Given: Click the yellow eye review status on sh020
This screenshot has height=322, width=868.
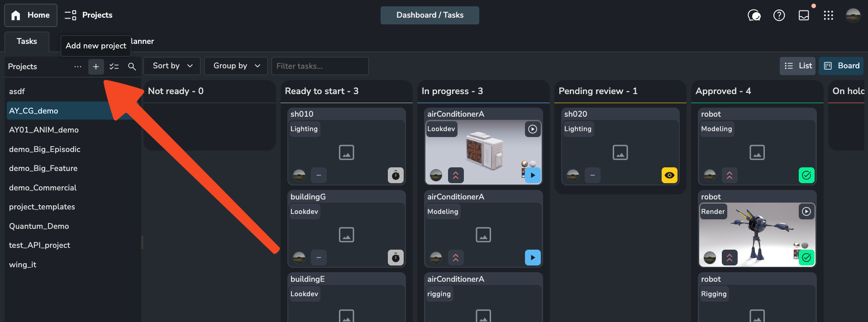Looking at the screenshot, I should tap(669, 175).
